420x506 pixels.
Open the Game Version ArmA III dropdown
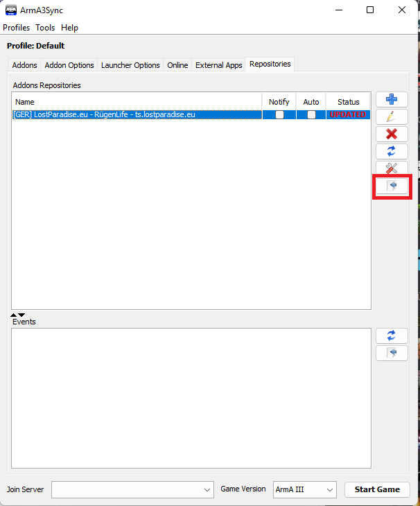[x=304, y=489]
